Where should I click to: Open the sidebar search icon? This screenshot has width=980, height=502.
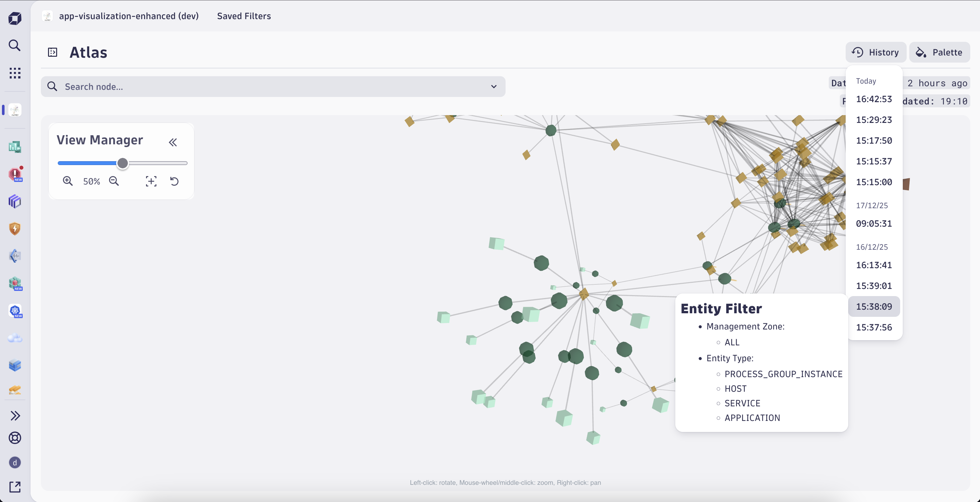[x=15, y=45]
